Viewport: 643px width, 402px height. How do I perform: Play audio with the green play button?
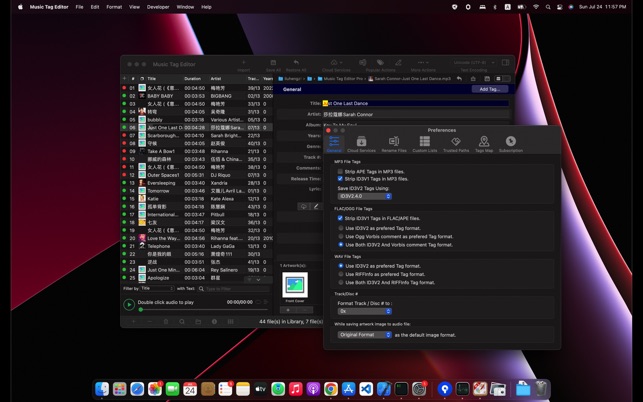click(129, 304)
